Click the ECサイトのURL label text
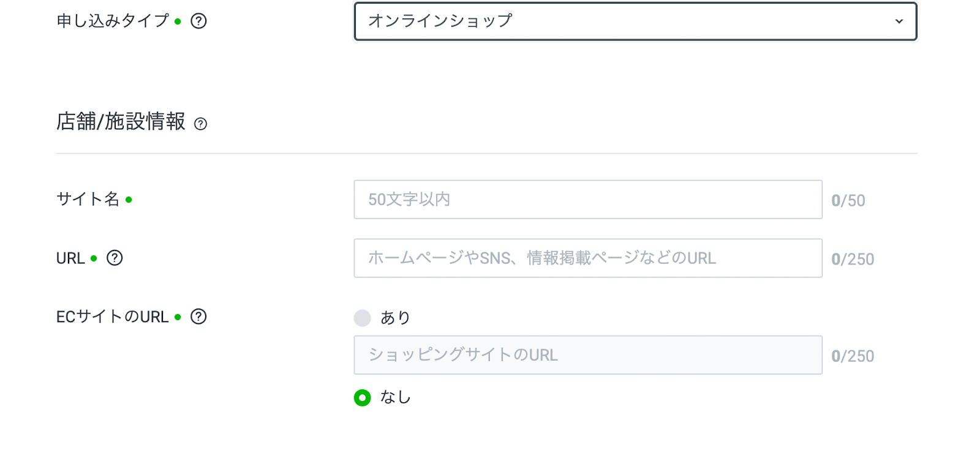 (x=112, y=317)
